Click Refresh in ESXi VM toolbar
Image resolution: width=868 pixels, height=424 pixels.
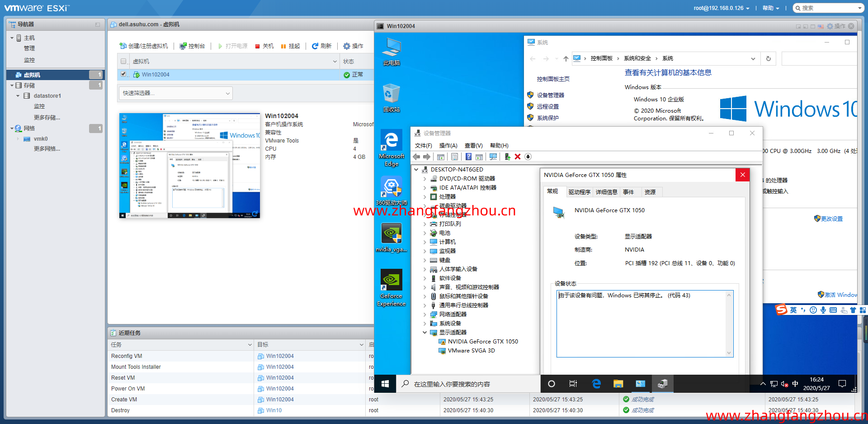[x=321, y=46]
